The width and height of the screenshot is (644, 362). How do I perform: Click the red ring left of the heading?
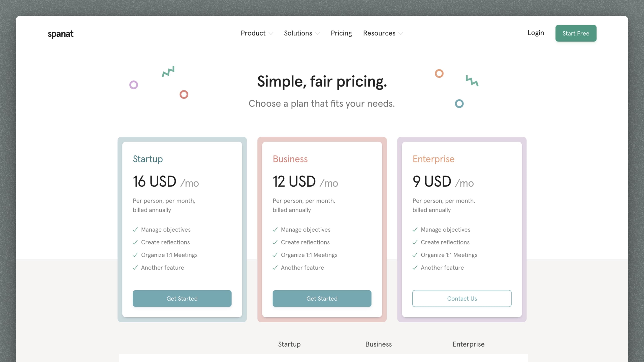tap(184, 95)
